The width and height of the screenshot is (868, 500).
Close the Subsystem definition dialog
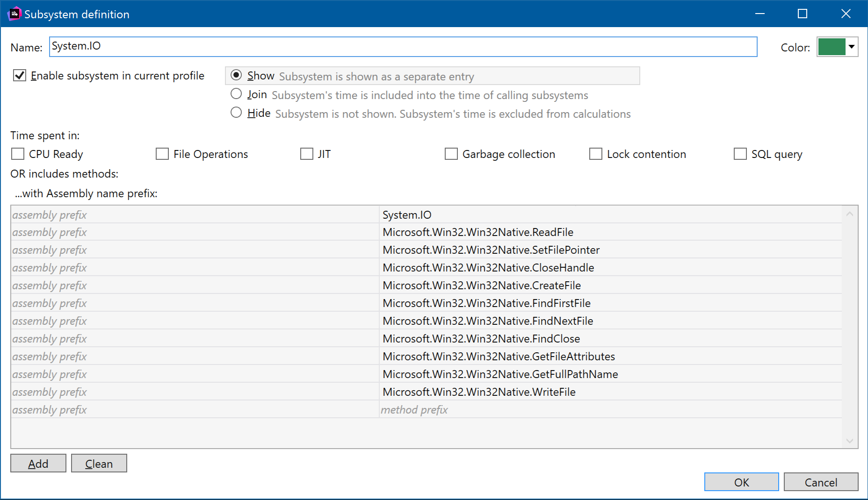coord(846,14)
